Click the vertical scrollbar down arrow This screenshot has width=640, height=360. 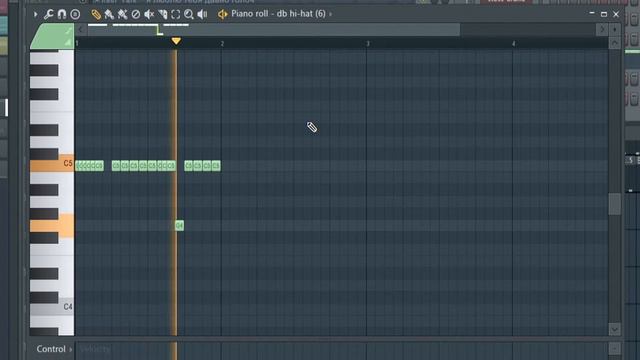(x=615, y=329)
